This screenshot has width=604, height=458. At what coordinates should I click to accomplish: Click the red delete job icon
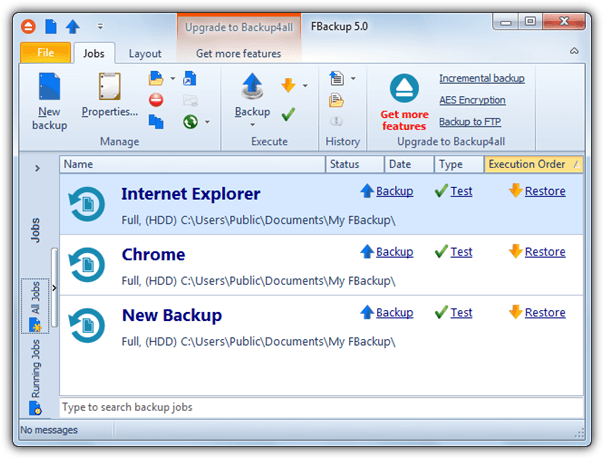156,100
